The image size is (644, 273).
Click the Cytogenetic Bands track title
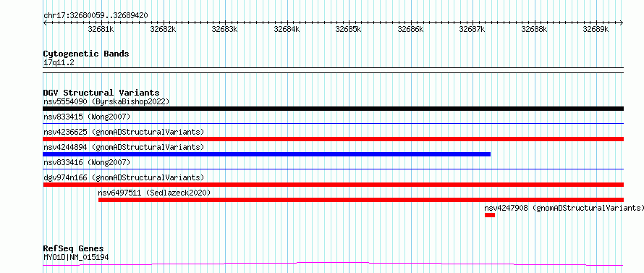pyautogui.click(x=86, y=54)
